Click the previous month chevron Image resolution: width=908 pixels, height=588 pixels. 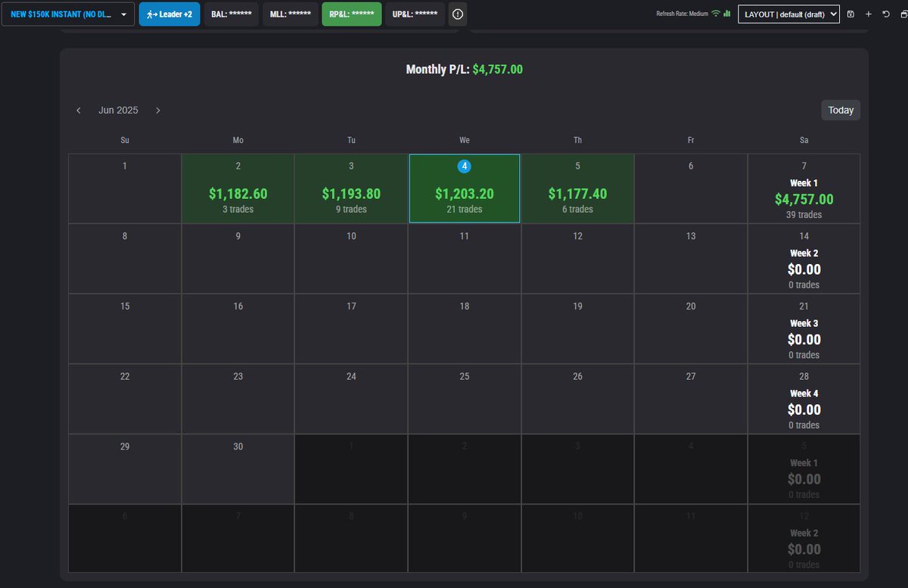click(x=79, y=110)
